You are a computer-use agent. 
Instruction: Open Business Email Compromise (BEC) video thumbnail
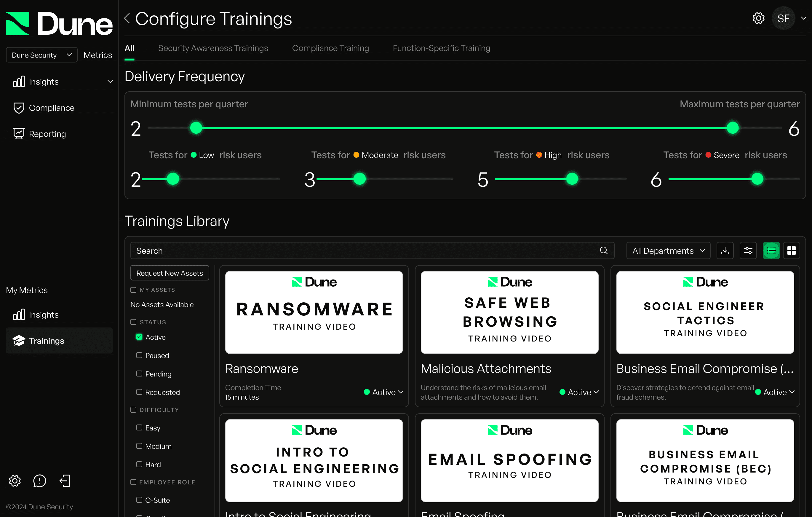pyautogui.click(x=705, y=461)
